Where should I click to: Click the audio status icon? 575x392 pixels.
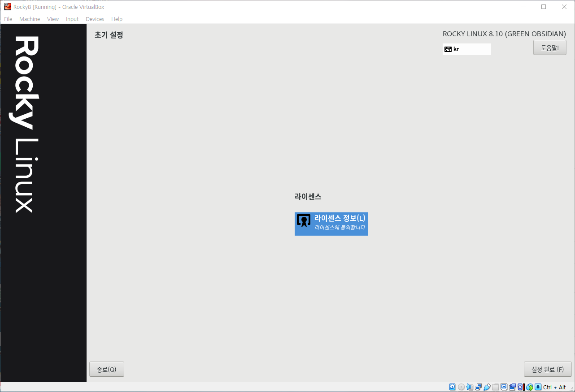(470, 387)
